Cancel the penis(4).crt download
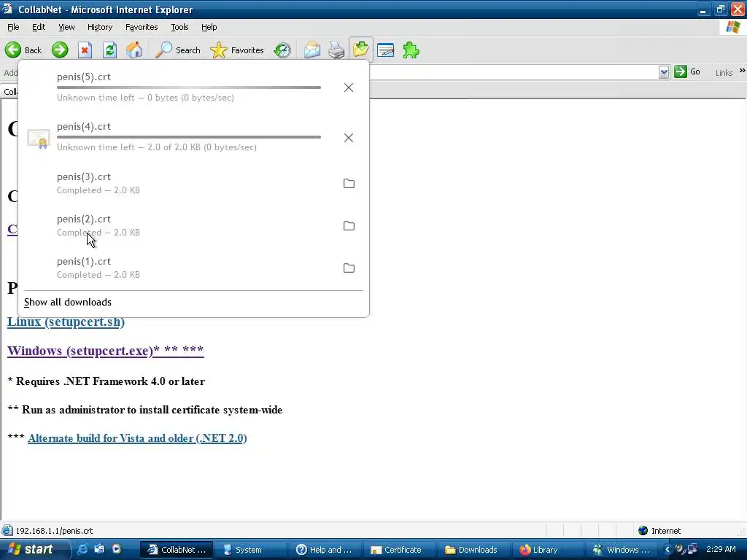747x560 pixels. point(349,138)
